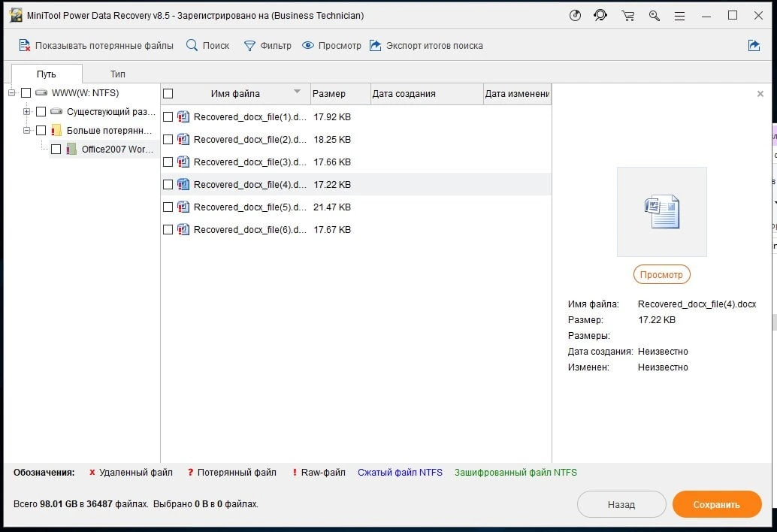Click the Зашифрованный файл NTFS legend text
This screenshot has height=532, width=777.
[x=515, y=473]
